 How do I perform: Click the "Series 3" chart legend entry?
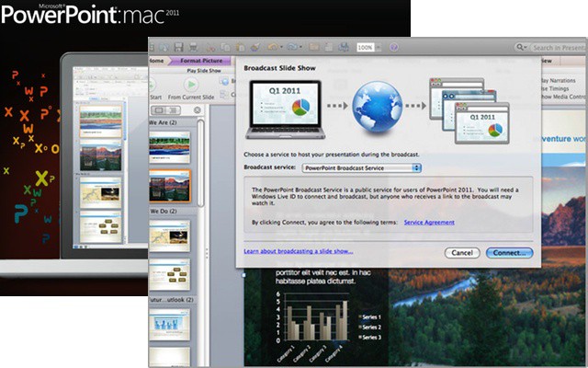[x=370, y=338]
